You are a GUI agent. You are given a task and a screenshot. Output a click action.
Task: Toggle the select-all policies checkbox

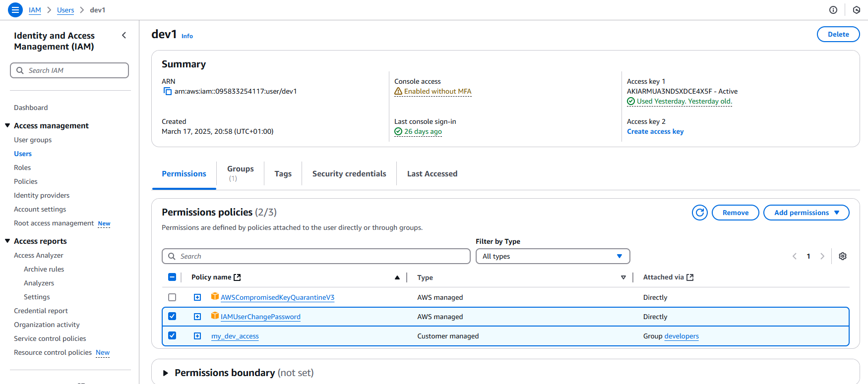(x=172, y=277)
